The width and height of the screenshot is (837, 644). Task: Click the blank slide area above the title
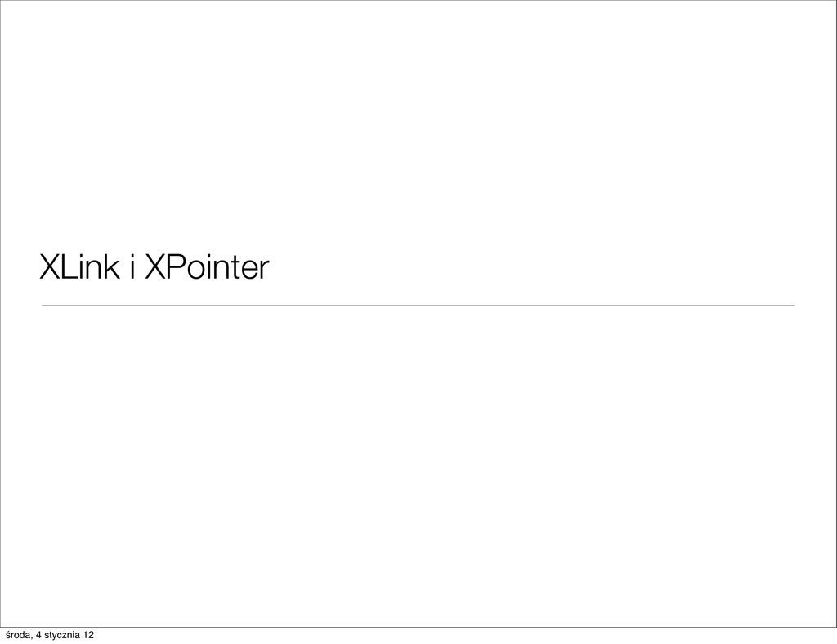coord(418,123)
